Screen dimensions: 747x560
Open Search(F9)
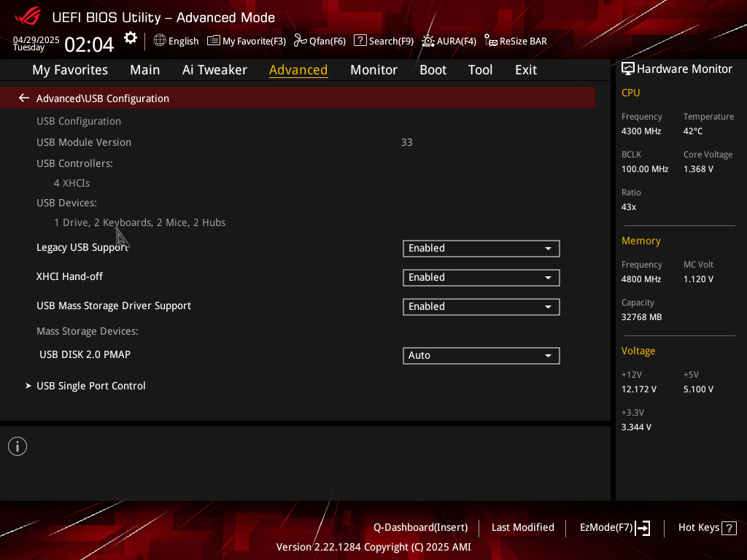tap(384, 41)
